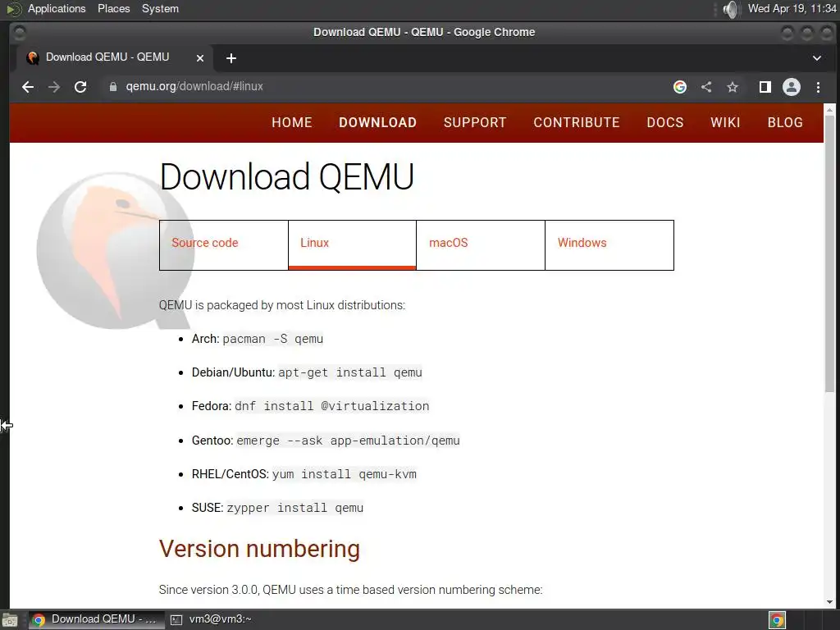This screenshot has width=840, height=630.
Task: Click the show desktop icon in taskbar
Action: pos(10,620)
